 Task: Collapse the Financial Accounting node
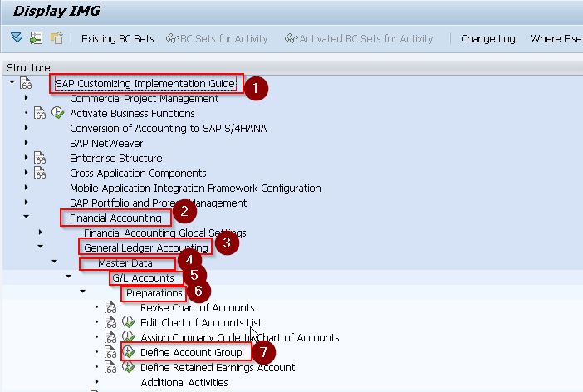coord(26,216)
